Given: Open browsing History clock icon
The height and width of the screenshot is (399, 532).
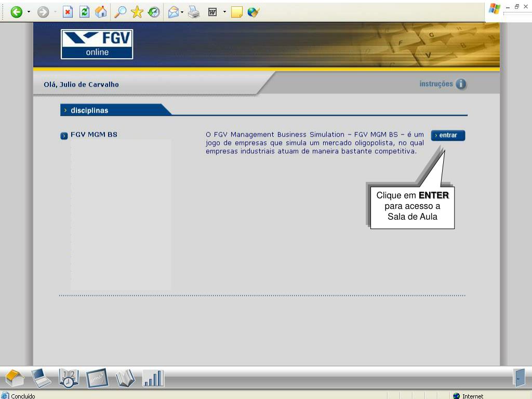Looking at the screenshot, I should pos(154,12).
